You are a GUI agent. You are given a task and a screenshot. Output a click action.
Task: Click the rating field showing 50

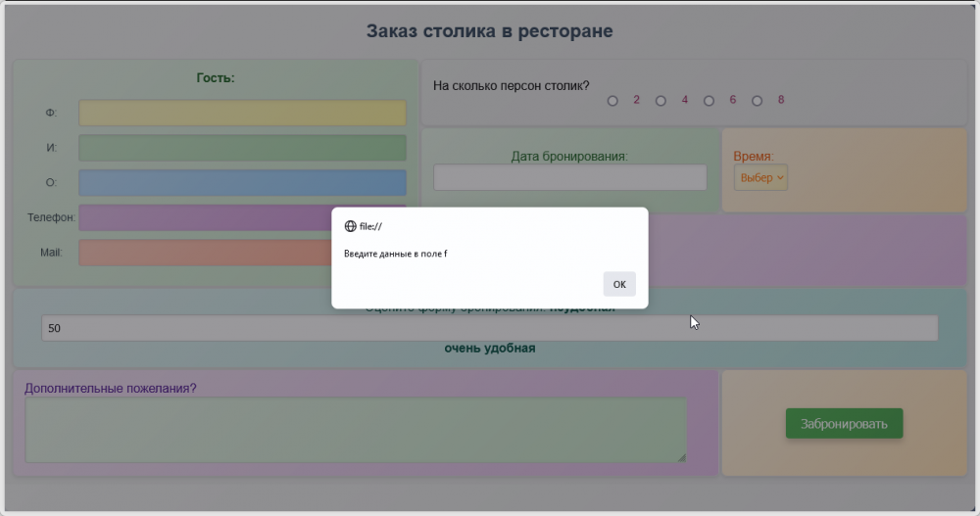pyautogui.click(x=489, y=328)
